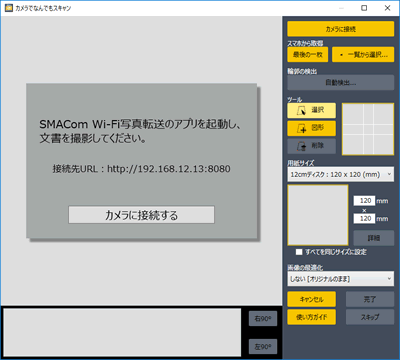Click the lower 120 mm height field
400x360 pixels.
click(364, 219)
